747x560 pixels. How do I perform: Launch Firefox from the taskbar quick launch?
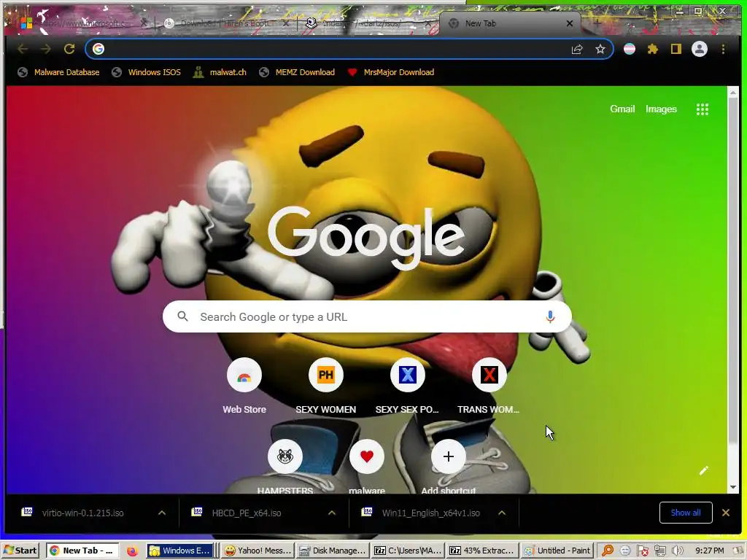132,551
